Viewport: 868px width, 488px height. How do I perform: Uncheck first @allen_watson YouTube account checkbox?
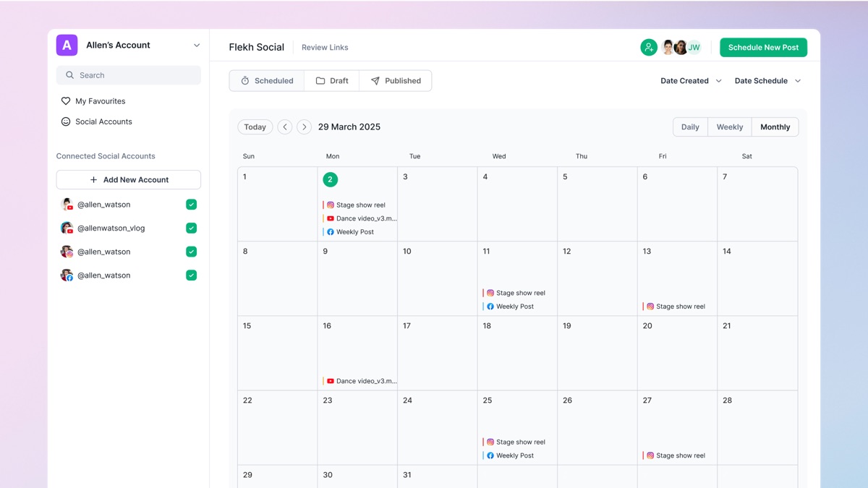click(x=191, y=205)
